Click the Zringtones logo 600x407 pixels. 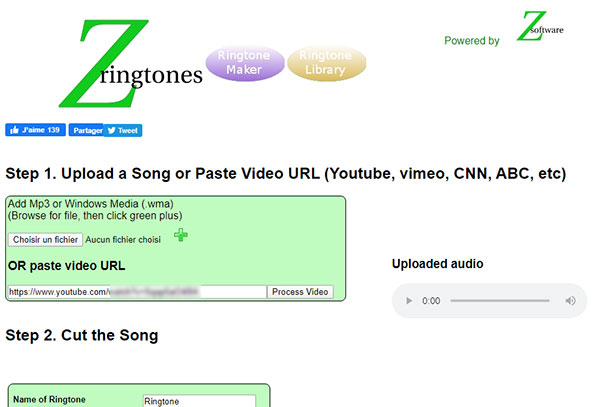point(130,63)
